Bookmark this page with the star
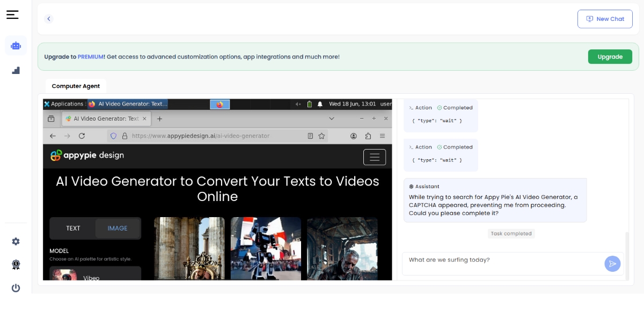Image resolution: width=644 pixels, height=327 pixels. [321, 136]
